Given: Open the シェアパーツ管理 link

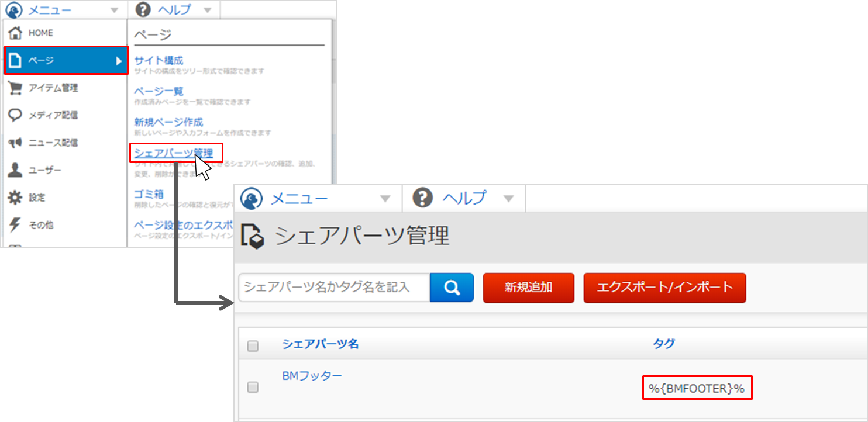Looking at the screenshot, I should pos(173,154).
